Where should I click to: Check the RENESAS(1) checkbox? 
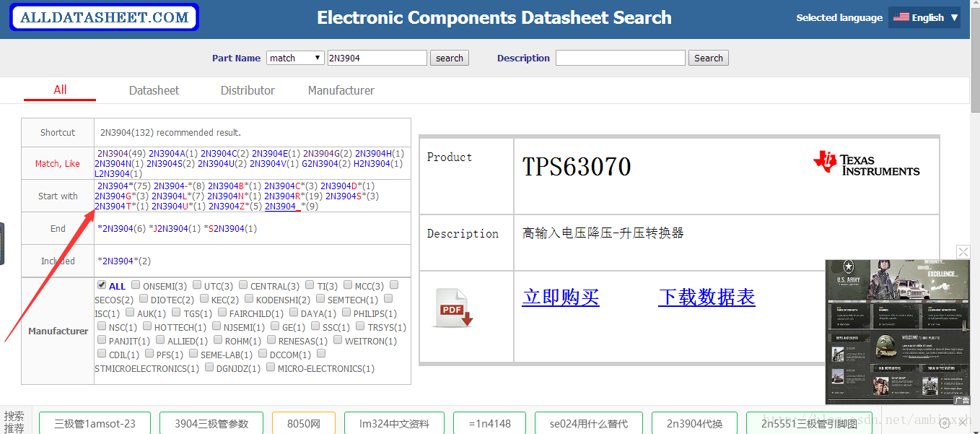(271, 340)
